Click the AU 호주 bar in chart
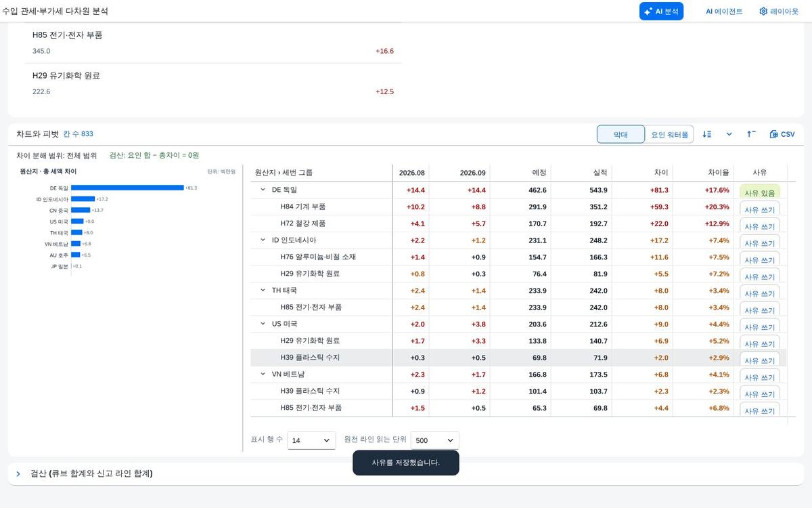 tap(76, 255)
